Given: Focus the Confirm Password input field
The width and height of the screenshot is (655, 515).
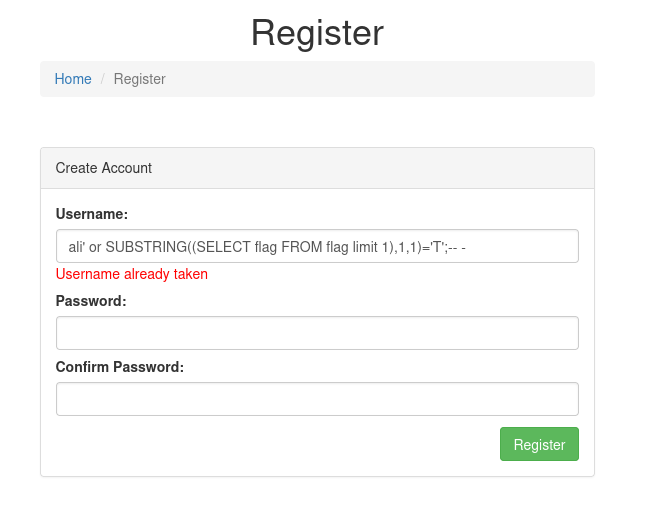Looking at the screenshot, I should 317,399.
